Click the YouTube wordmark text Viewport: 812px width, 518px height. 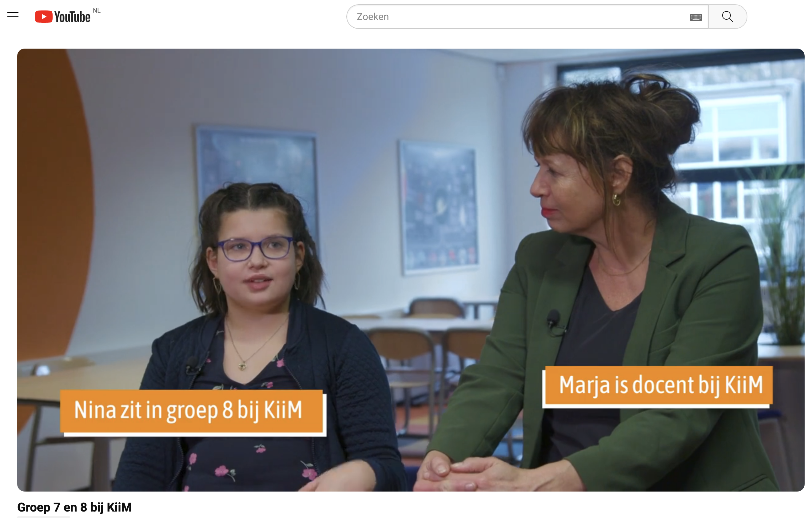(x=72, y=17)
